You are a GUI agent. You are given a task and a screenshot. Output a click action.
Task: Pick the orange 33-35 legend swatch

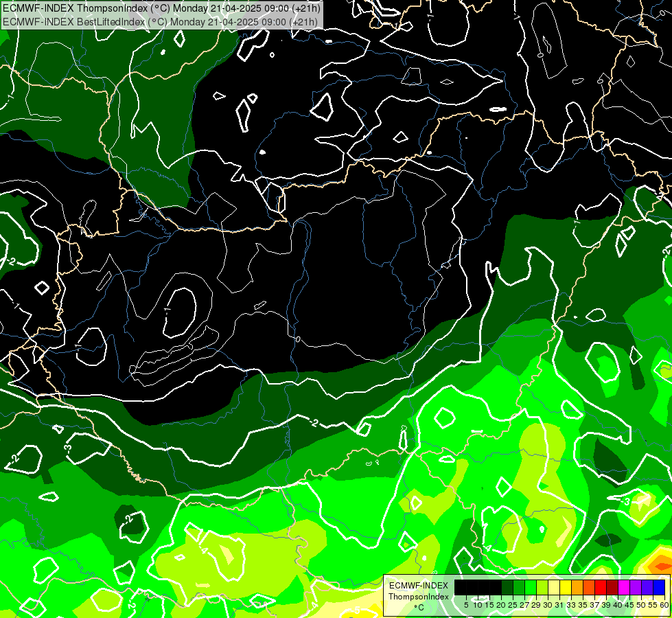click(577, 588)
